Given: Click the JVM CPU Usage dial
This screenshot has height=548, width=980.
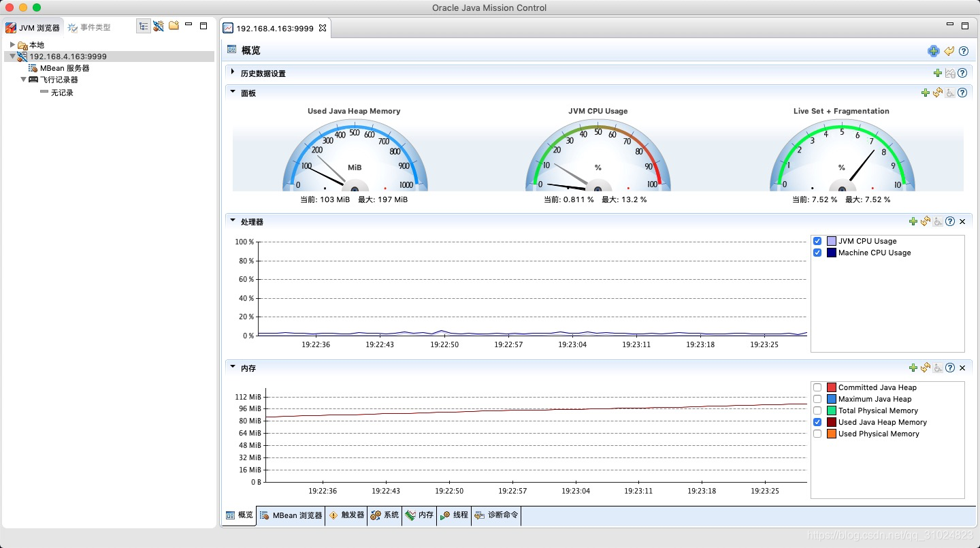Looking at the screenshot, I should pyautogui.click(x=598, y=156).
